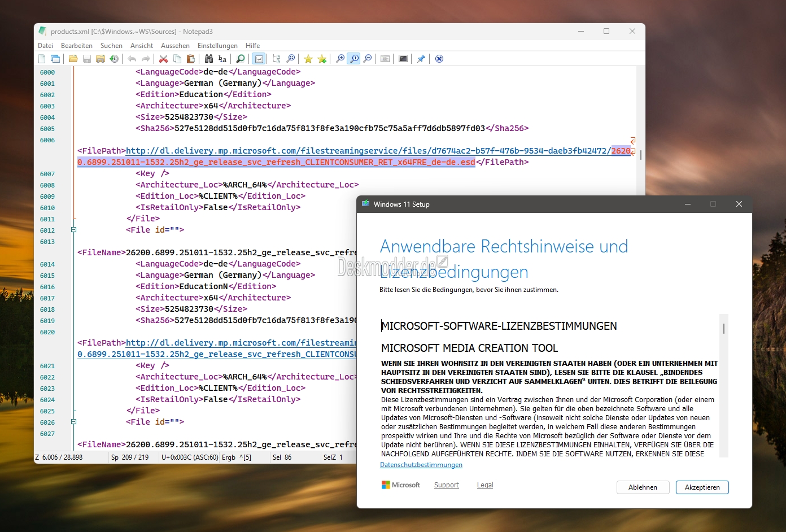The width and height of the screenshot is (786, 532).
Task: Collapse the fold marker at line 6012
Action: tap(73, 230)
